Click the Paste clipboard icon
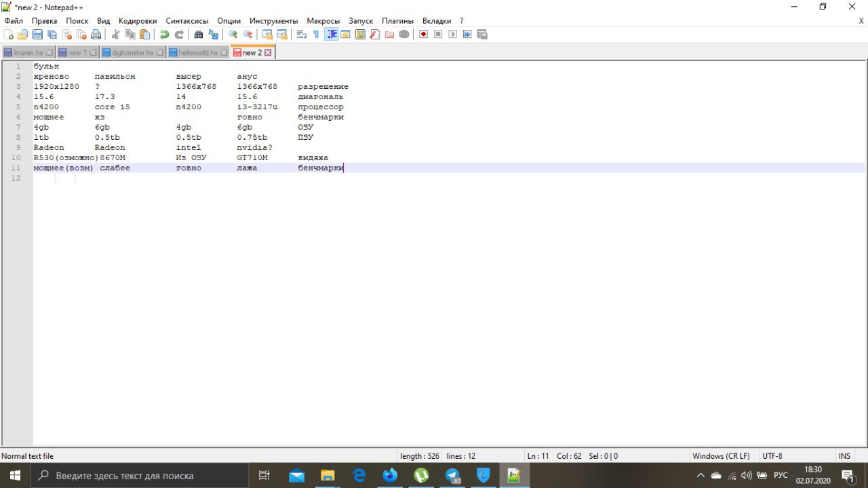868x488 pixels. coord(144,35)
